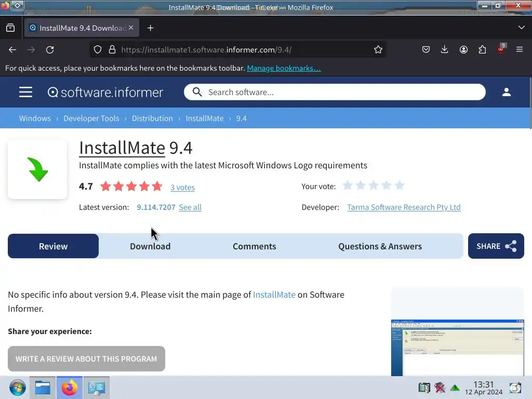This screenshot has width=532, height=399.
Task: Open the Firefox application menu
Action: click(x=520, y=49)
